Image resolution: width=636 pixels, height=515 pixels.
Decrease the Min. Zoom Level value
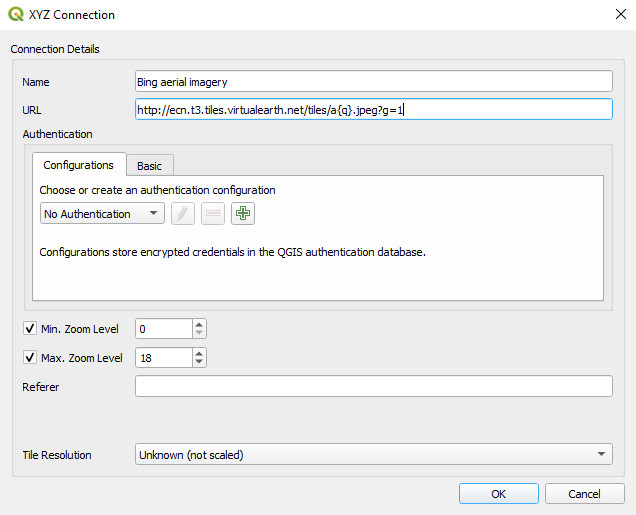[x=199, y=333]
